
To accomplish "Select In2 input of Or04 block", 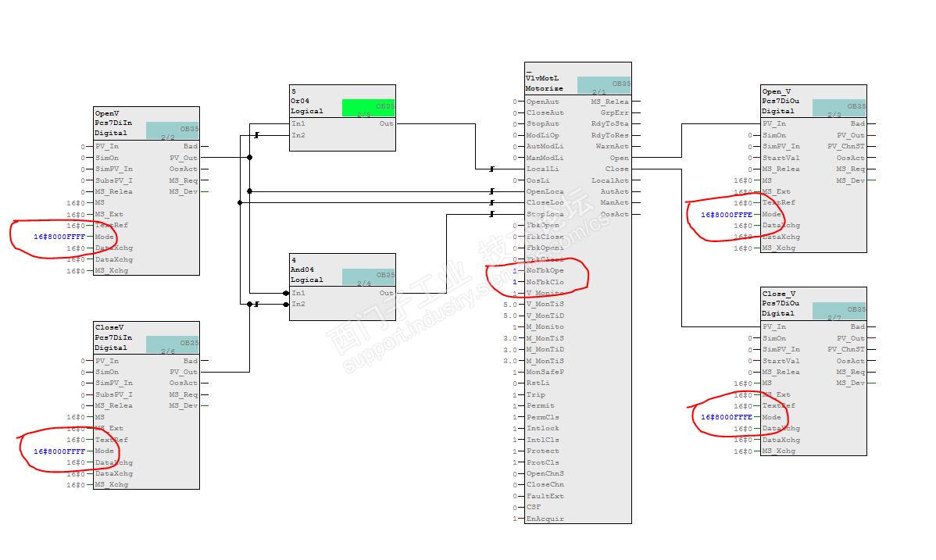I will 298,136.
